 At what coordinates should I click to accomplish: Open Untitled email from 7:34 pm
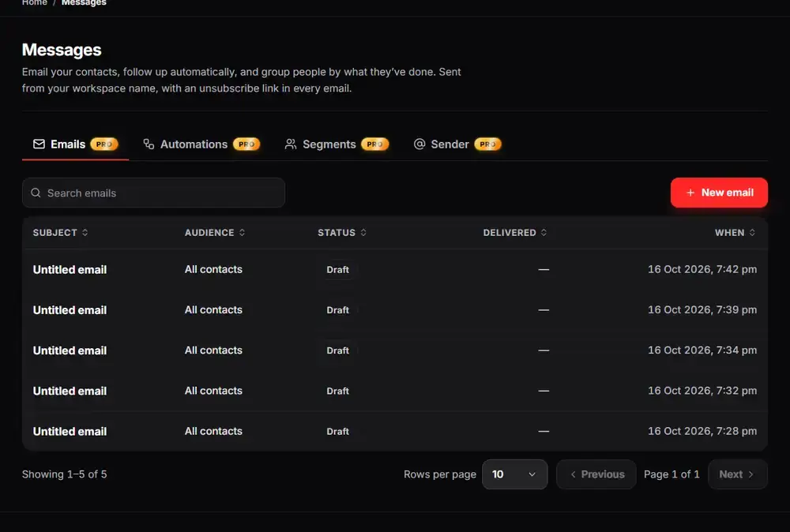[x=70, y=350]
